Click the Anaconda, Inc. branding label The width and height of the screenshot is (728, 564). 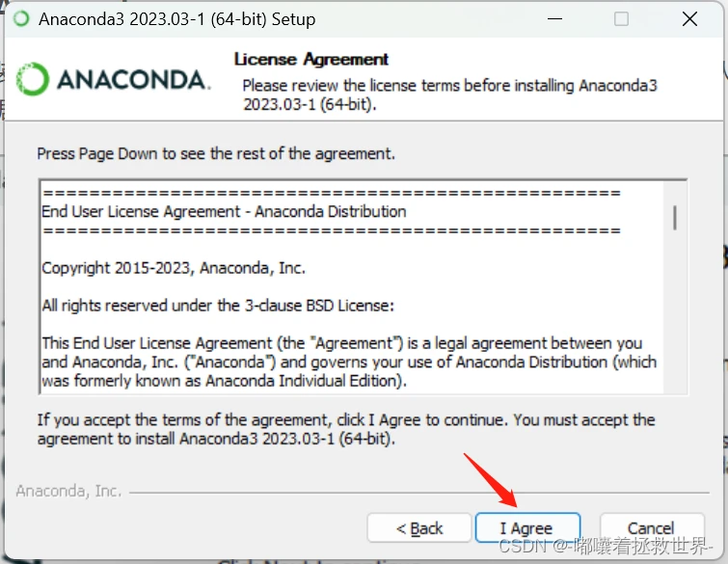click(x=68, y=491)
